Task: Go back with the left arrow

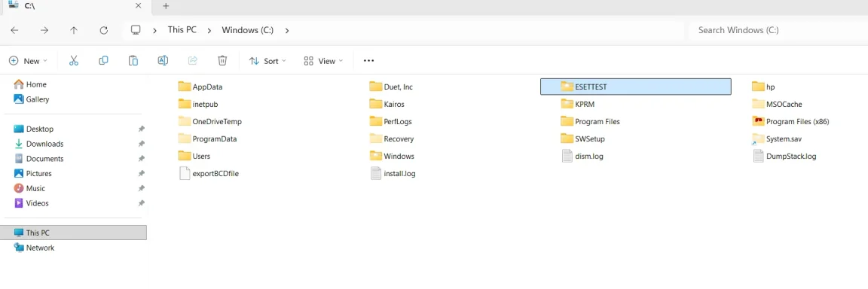Action: click(x=15, y=30)
